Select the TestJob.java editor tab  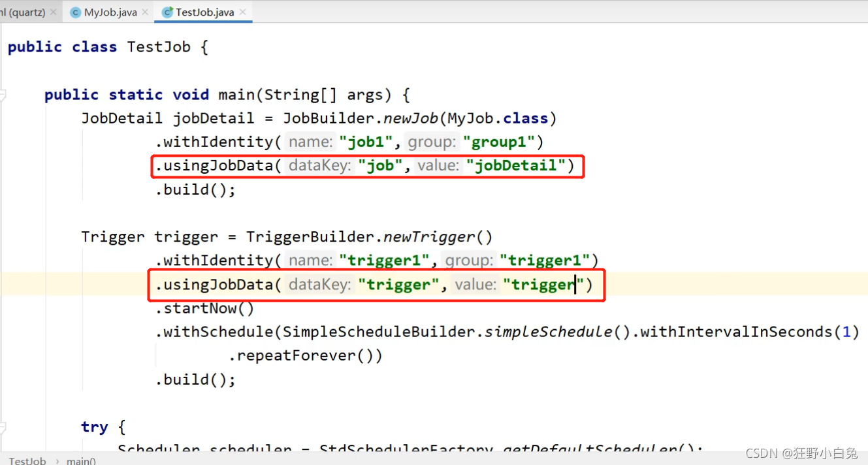[x=203, y=12]
